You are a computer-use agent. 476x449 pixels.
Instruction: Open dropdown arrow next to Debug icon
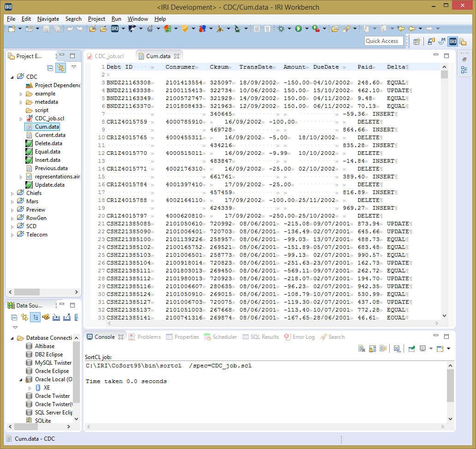(x=289, y=29)
